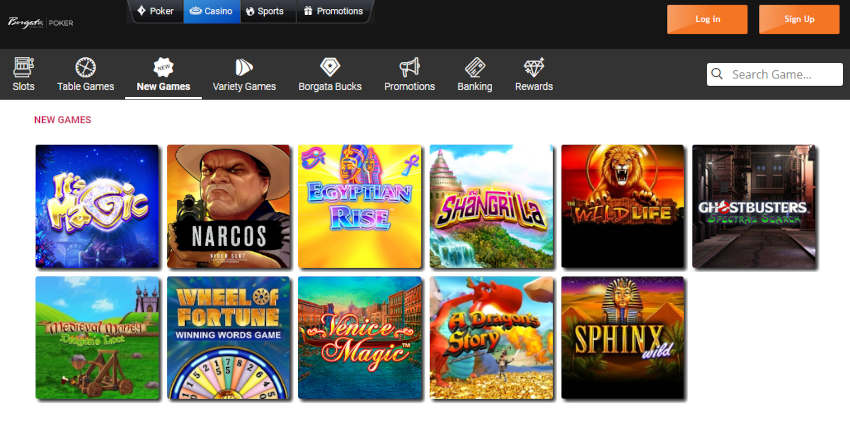850x430 pixels.
Task: Click the Log in button
Action: tap(707, 20)
